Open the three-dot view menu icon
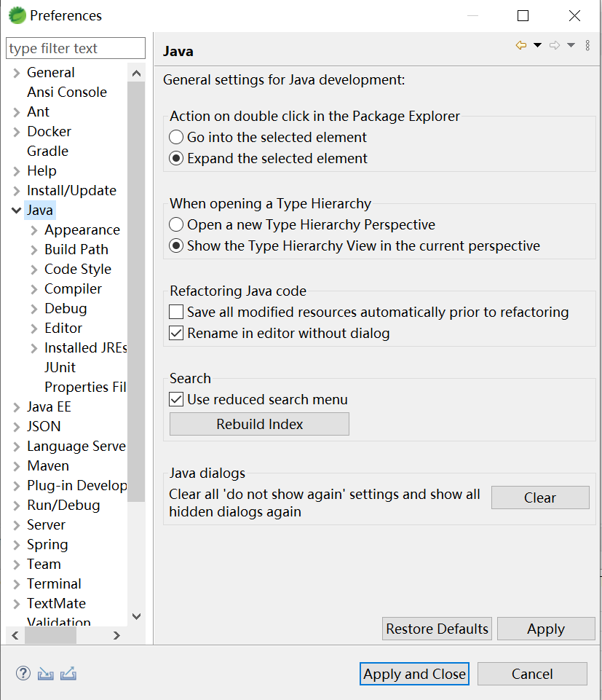 pyautogui.click(x=587, y=46)
